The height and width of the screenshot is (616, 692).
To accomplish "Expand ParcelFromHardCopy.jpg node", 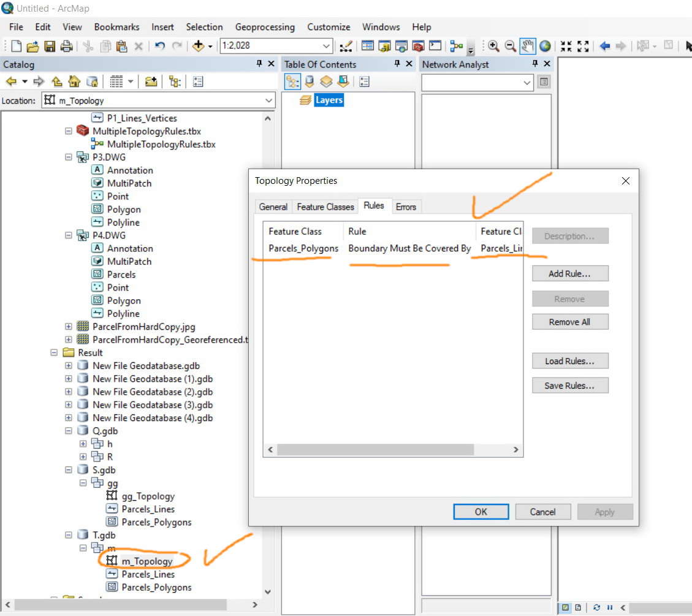I will tap(69, 327).
